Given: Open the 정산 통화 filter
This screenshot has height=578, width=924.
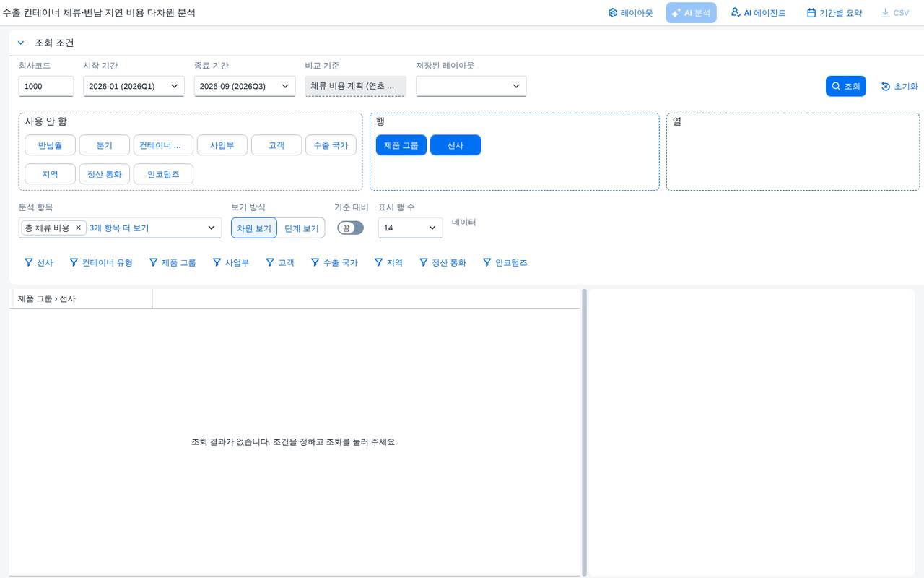Looking at the screenshot, I should point(443,262).
